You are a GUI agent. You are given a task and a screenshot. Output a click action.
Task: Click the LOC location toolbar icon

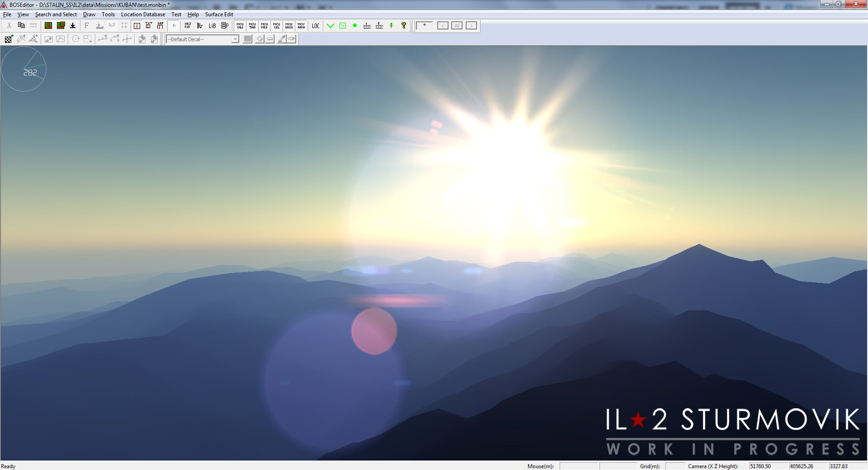pos(315,25)
